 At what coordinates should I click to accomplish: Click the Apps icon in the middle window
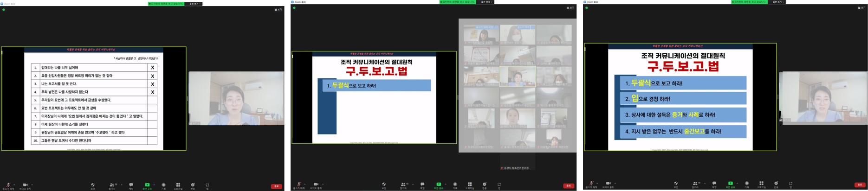(499, 185)
